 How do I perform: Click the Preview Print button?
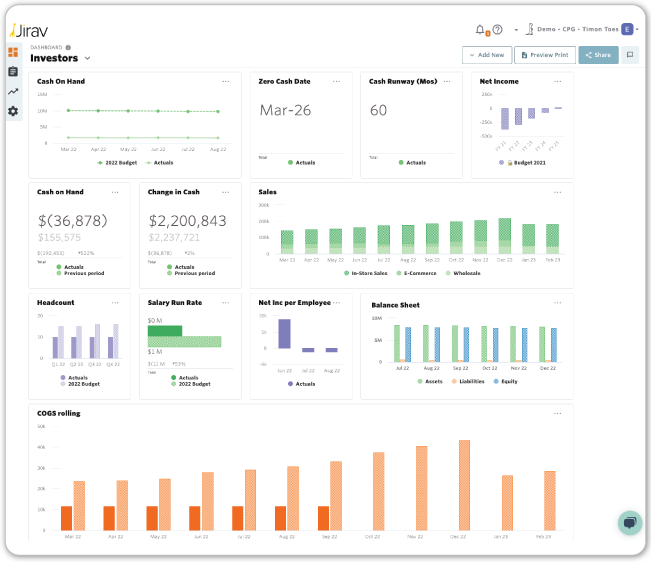coord(545,55)
